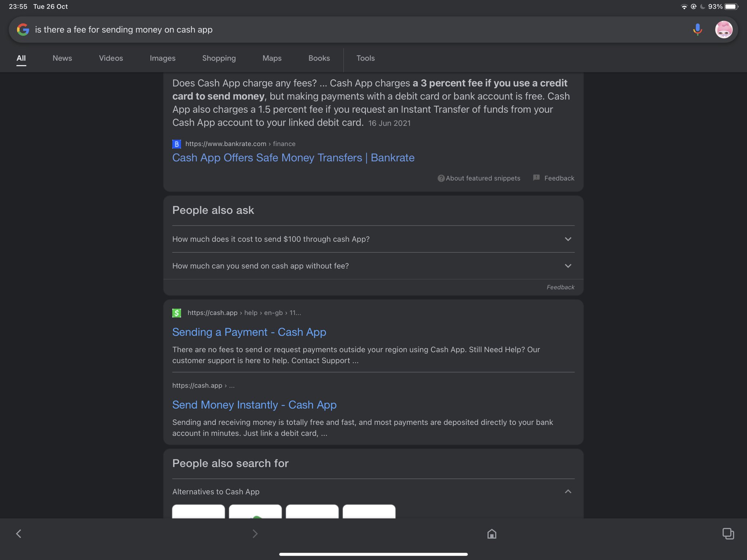The width and height of the screenshot is (747, 560).
Task: Switch to the Images tab
Action: point(162,58)
